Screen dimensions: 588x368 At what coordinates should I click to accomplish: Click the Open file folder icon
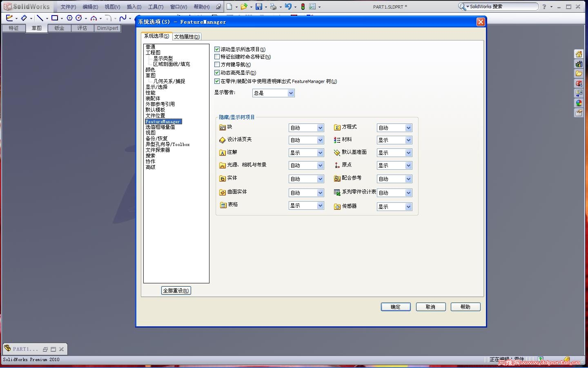click(x=244, y=7)
